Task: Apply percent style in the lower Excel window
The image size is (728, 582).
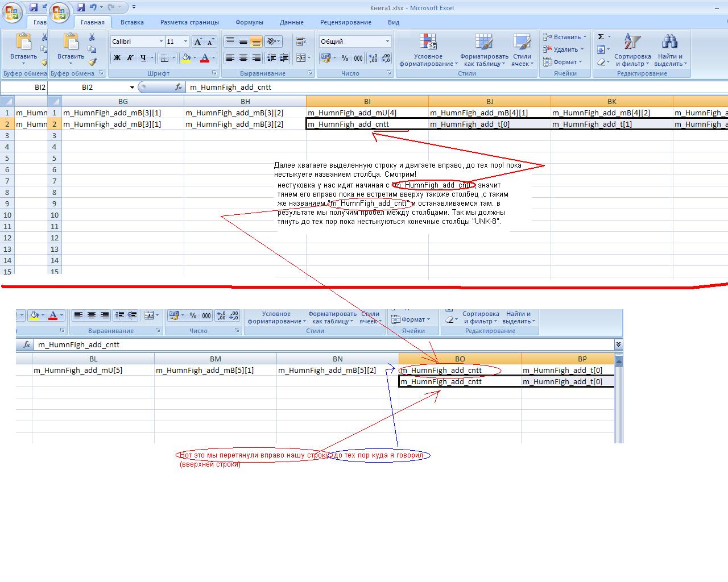Action: tap(193, 315)
